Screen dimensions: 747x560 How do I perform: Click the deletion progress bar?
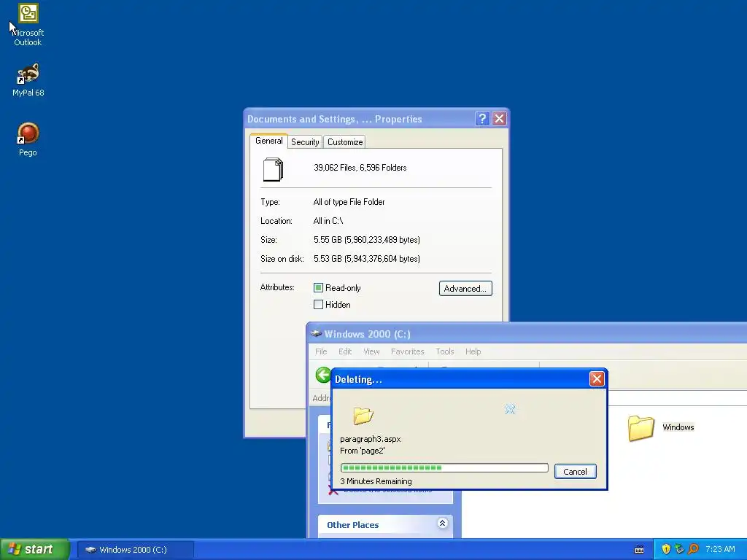444,467
